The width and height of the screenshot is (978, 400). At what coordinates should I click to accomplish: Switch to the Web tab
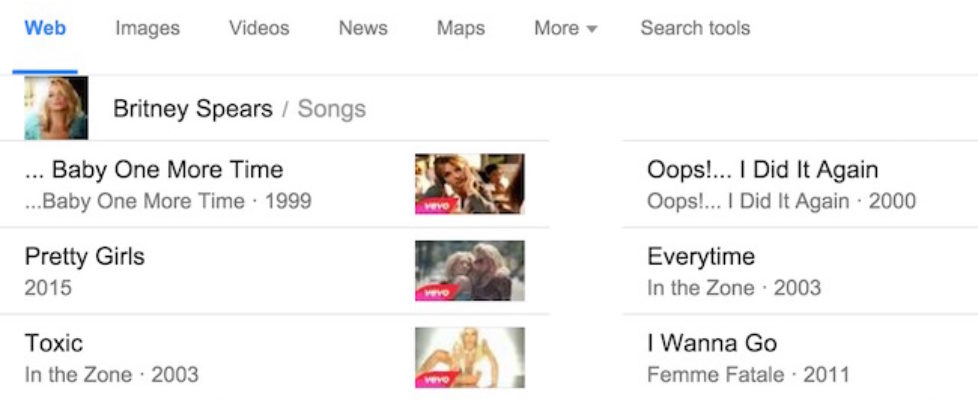pos(45,29)
